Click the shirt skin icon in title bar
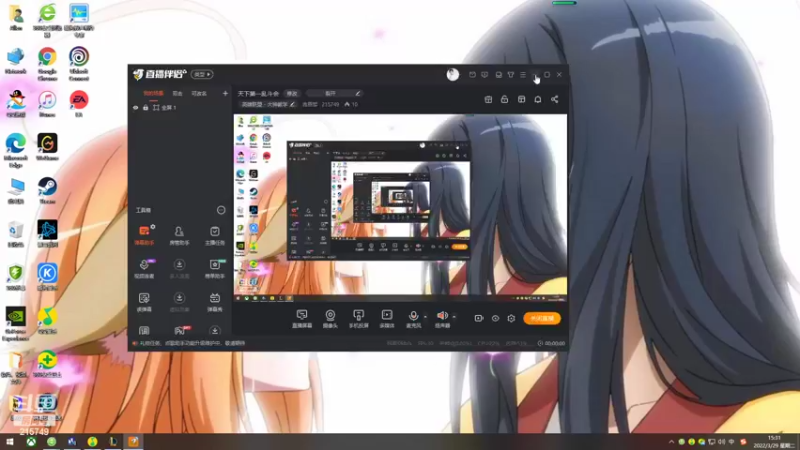The width and height of the screenshot is (800, 450). [x=511, y=75]
